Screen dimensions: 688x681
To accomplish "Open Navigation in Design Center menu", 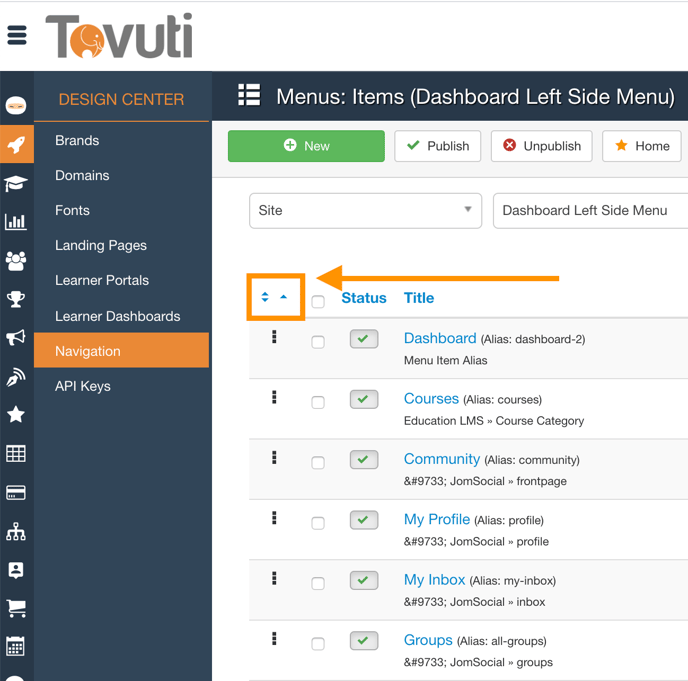I will tap(88, 351).
